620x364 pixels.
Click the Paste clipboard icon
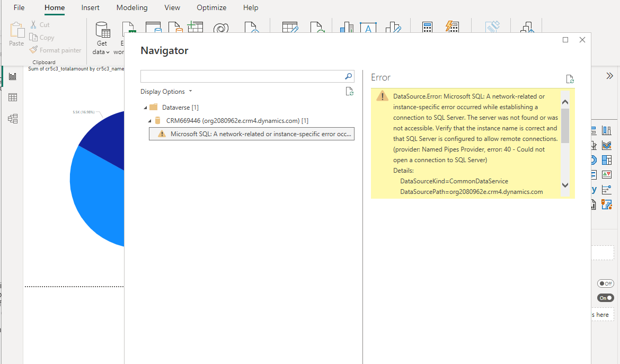pyautogui.click(x=16, y=30)
